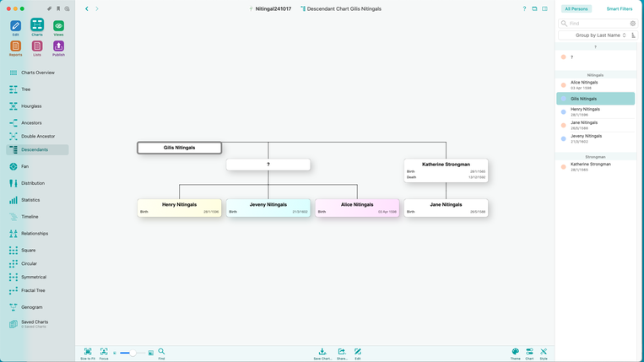Select Katherine Strongman box in chart
The width and height of the screenshot is (644, 362).
[x=446, y=170]
